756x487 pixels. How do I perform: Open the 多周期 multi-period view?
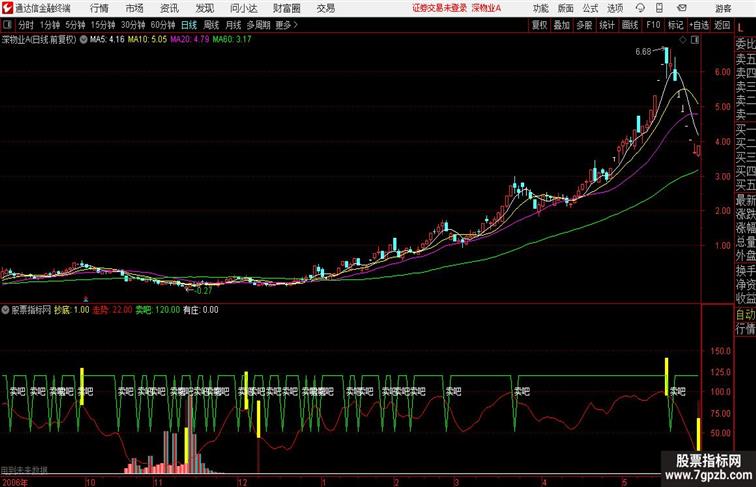click(258, 25)
